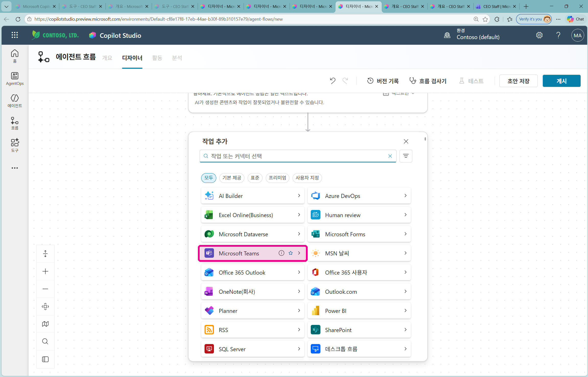588x377 pixels.
Task: Select the 프리미엄 filter chip
Action: [x=277, y=178]
